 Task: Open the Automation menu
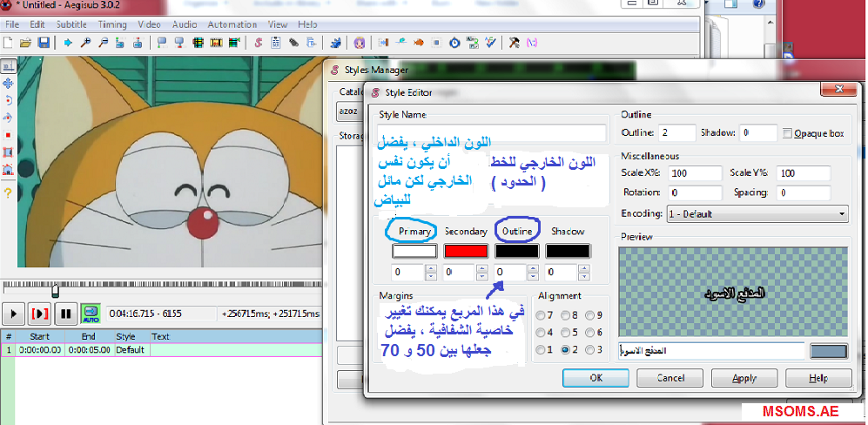point(232,24)
